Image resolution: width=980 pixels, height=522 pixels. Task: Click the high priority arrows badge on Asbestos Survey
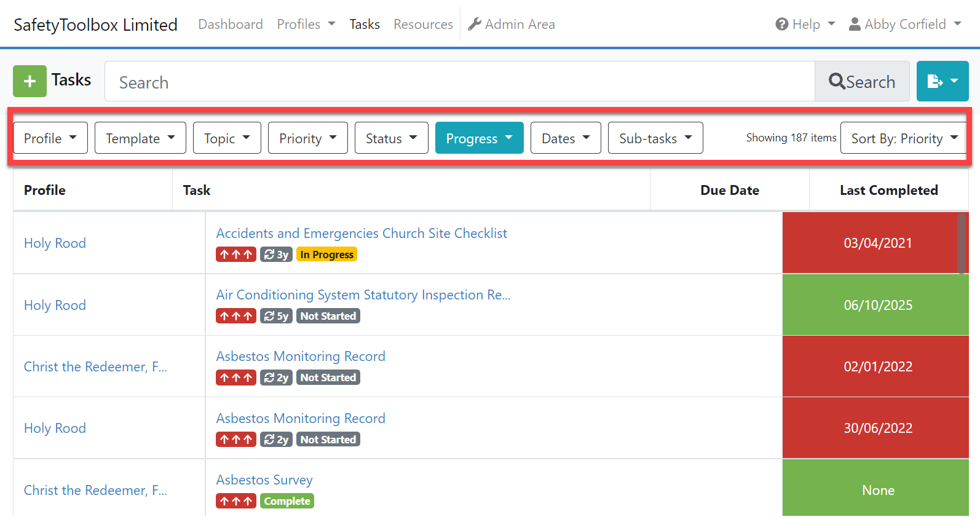click(x=235, y=501)
